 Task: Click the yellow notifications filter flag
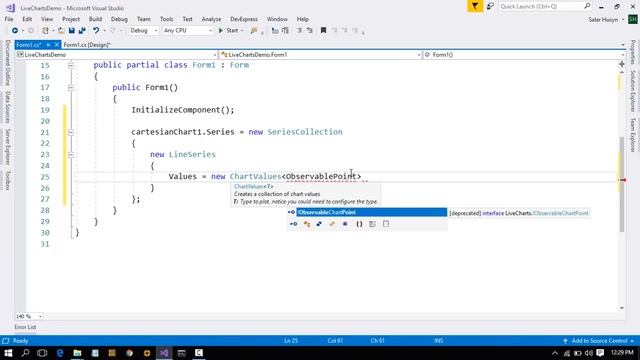pos(475,6)
